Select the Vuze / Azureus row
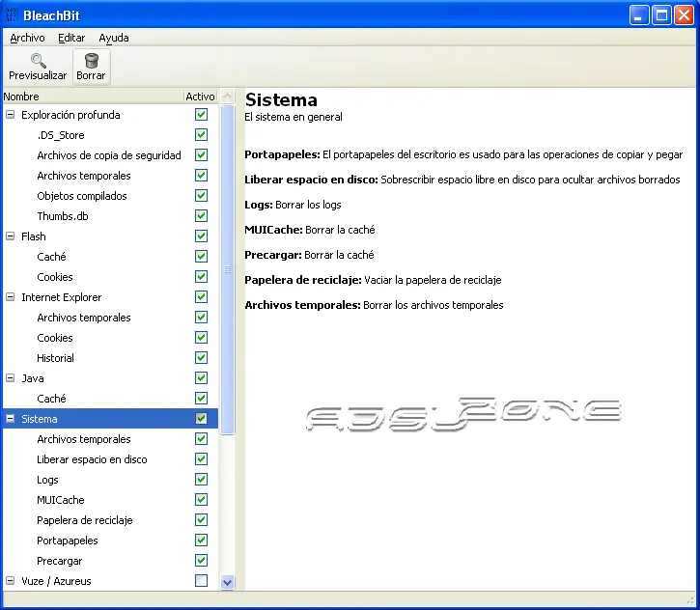 pos(111,580)
